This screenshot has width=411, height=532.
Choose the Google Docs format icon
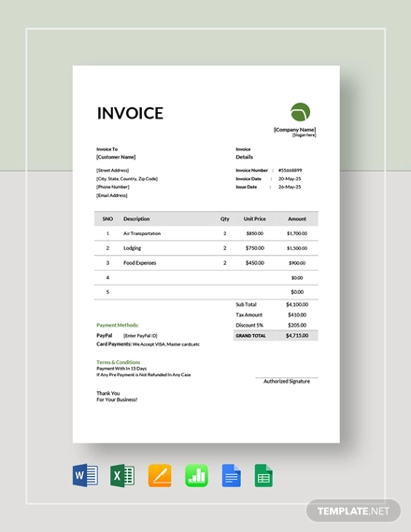coord(232,476)
